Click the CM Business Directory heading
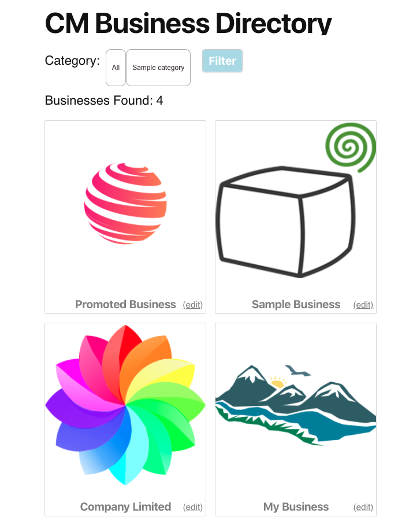Image resolution: width=409 pixels, height=532 pixels. pos(188,23)
